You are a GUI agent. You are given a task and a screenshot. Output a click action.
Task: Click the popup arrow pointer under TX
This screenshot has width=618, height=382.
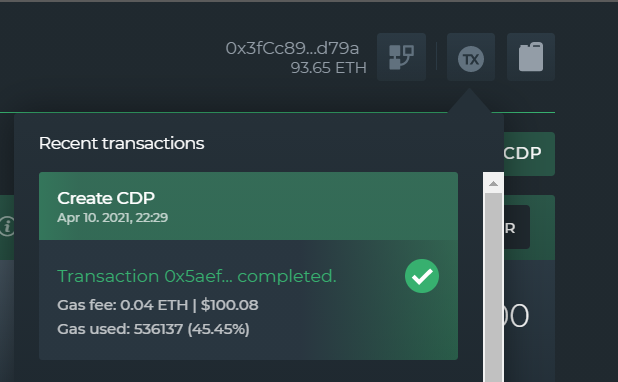pyautogui.click(x=469, y=101)
